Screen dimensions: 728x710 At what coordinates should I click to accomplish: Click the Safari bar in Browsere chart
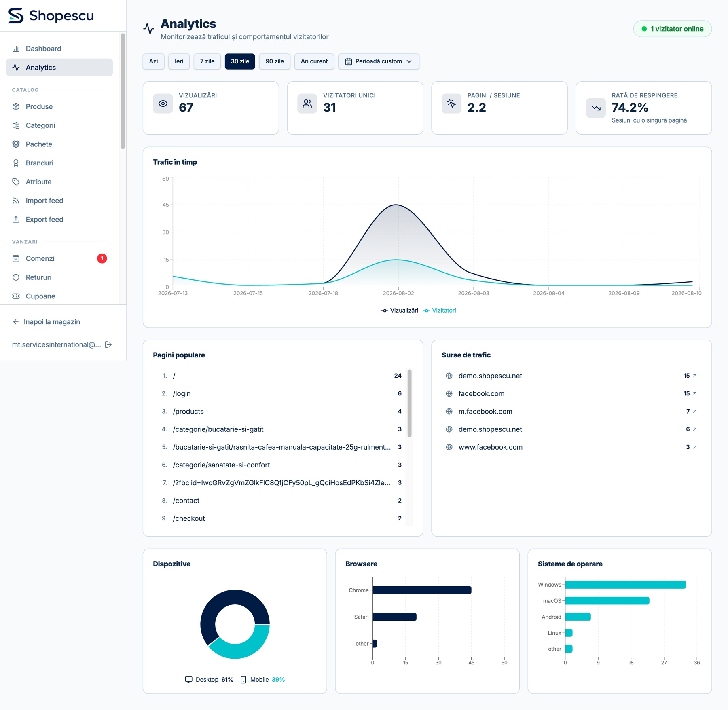(x=394, y=617)
